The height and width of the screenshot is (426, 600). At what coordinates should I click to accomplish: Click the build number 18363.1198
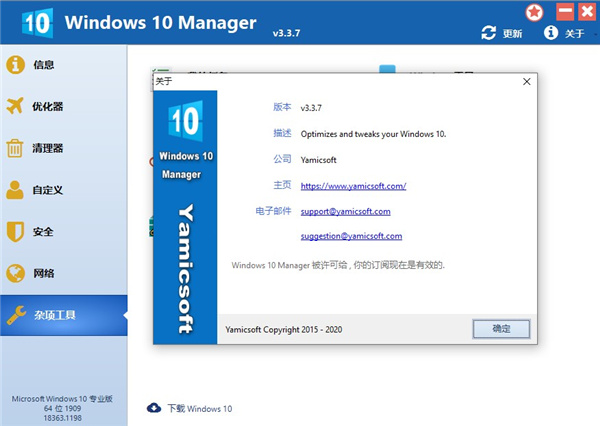click(62, 418)
